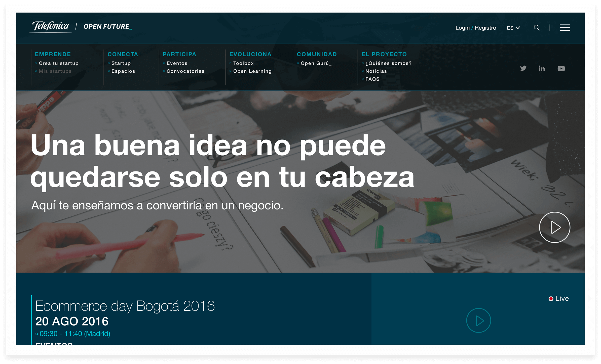Visit the Twitter profile icon
Screen dimensions: 601x364
(x=523, y=68)
